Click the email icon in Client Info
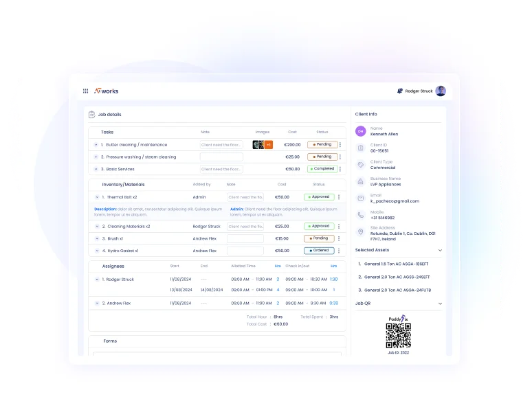 pos(360,198)
